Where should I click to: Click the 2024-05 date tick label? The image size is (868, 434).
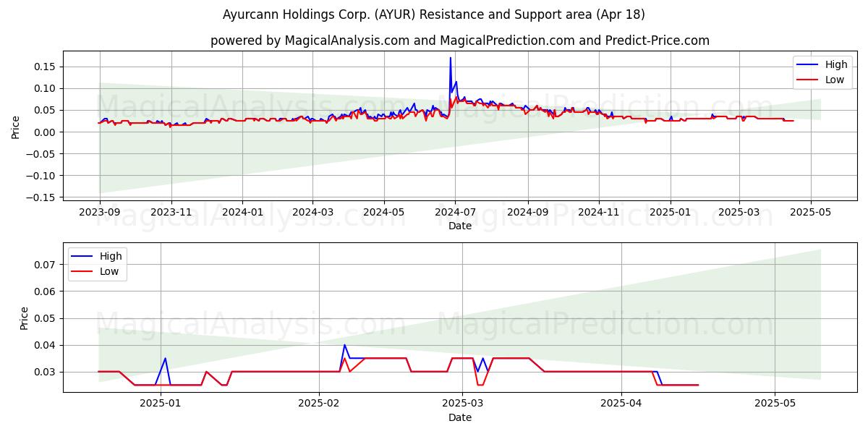pos(383,212)
